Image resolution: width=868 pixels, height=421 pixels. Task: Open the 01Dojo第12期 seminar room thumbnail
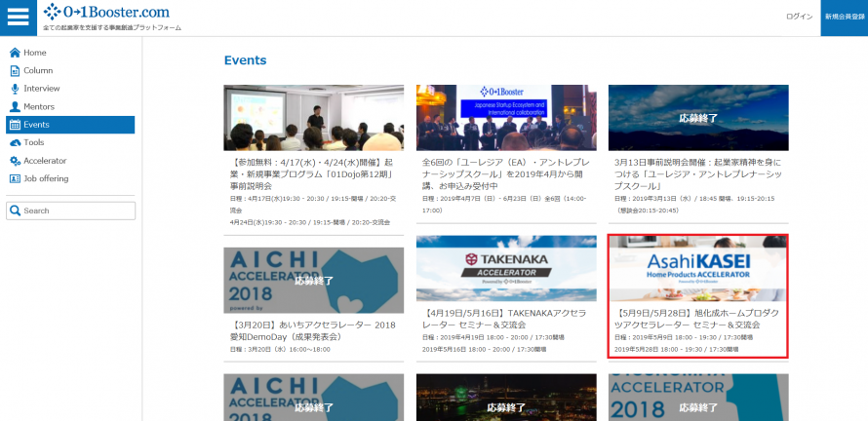tap(314, 117)
